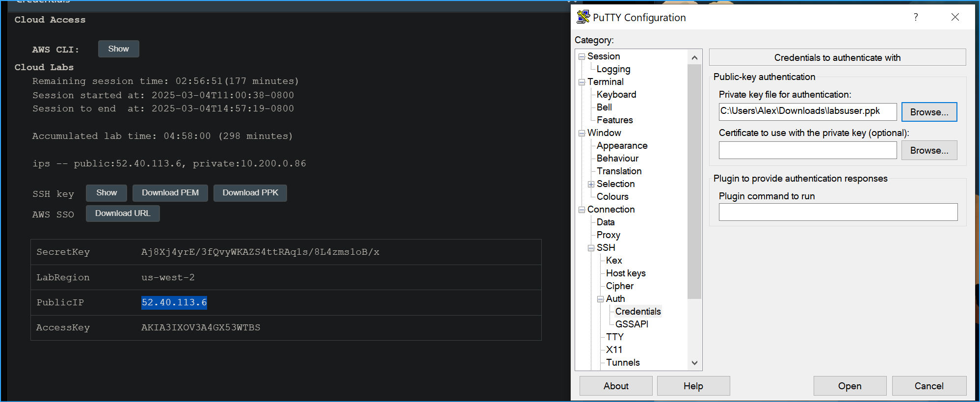Browse for the certificate file
Image resolution: width=980 pixels, height=402 pixels.
[x=929, y=150]
